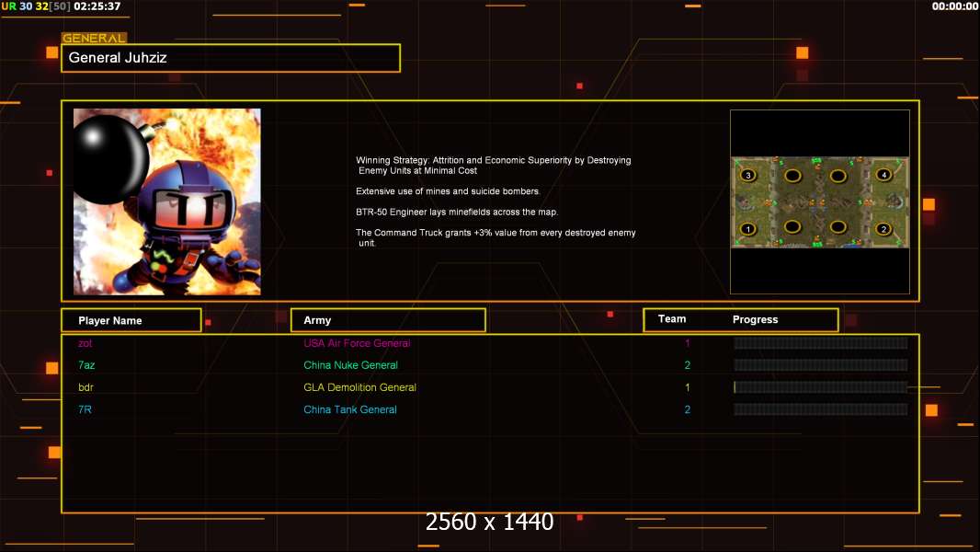Viewport: 980px width, 552px height.
Task: Select player name zot
Action: tap(85, 343)
